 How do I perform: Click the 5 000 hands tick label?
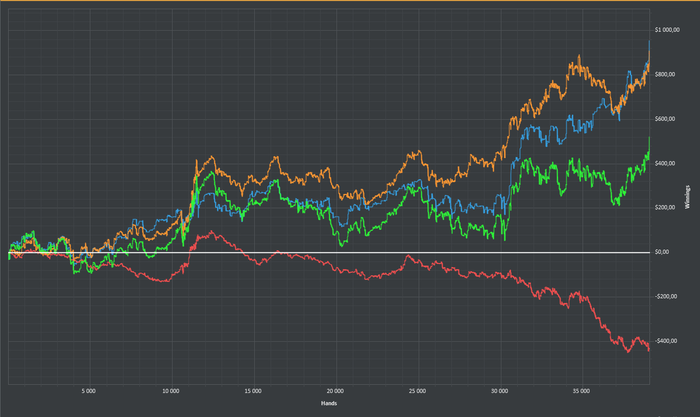pos(88,392)
